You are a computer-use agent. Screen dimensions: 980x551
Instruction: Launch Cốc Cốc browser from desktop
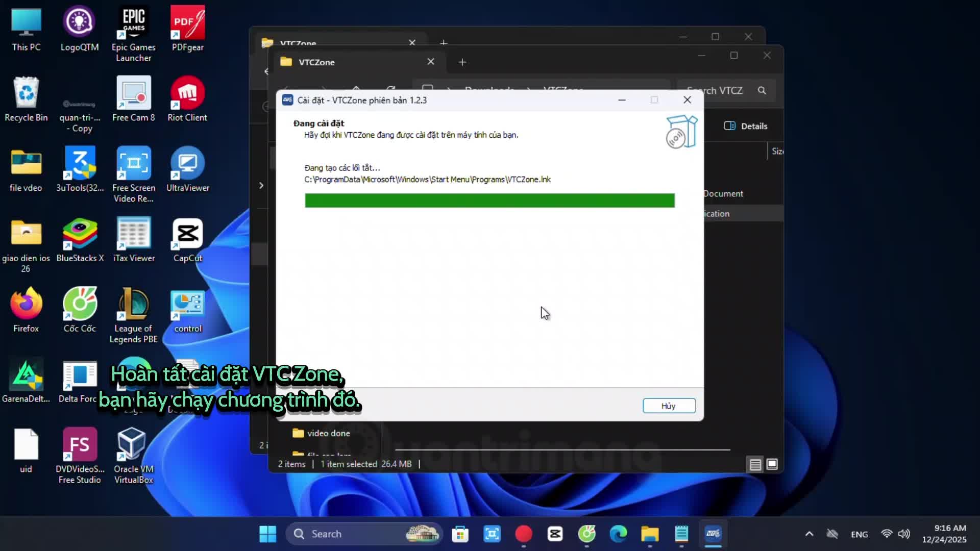point(80,310)
